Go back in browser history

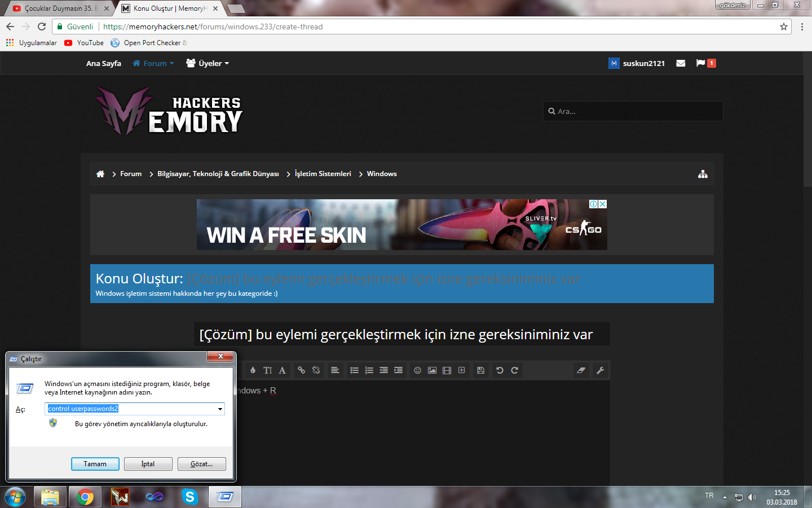click(10, 27)
